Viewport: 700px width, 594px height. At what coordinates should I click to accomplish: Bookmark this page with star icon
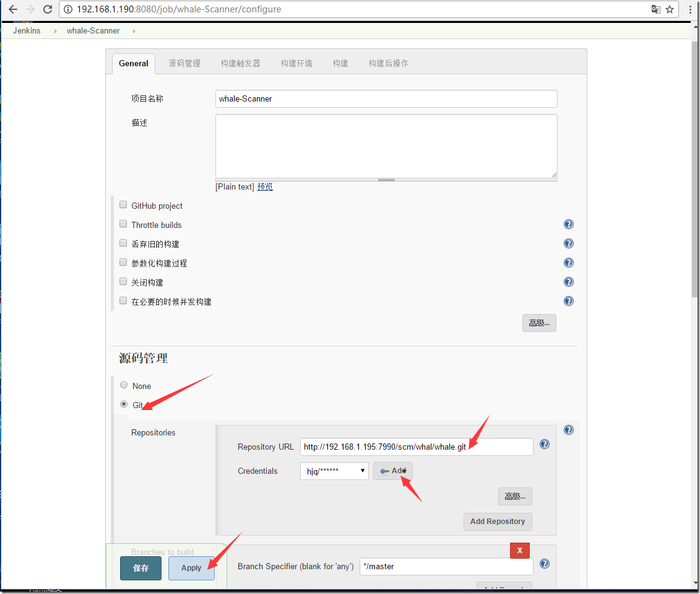tap(670, 9)
